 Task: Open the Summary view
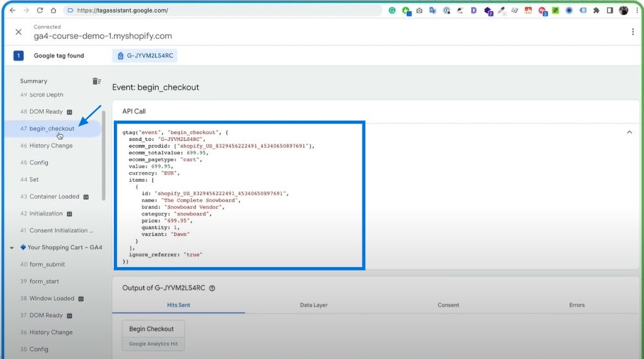coord(34,82)
